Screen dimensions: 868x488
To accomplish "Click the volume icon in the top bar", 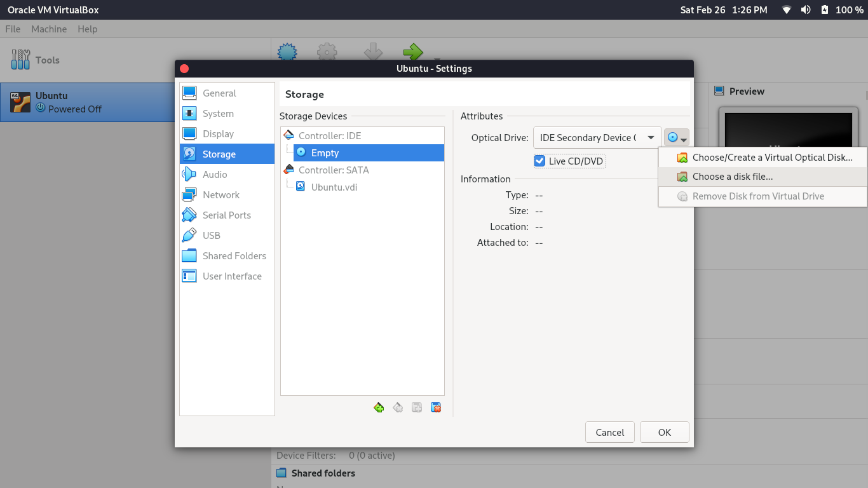I will click(x=806, y=10).
